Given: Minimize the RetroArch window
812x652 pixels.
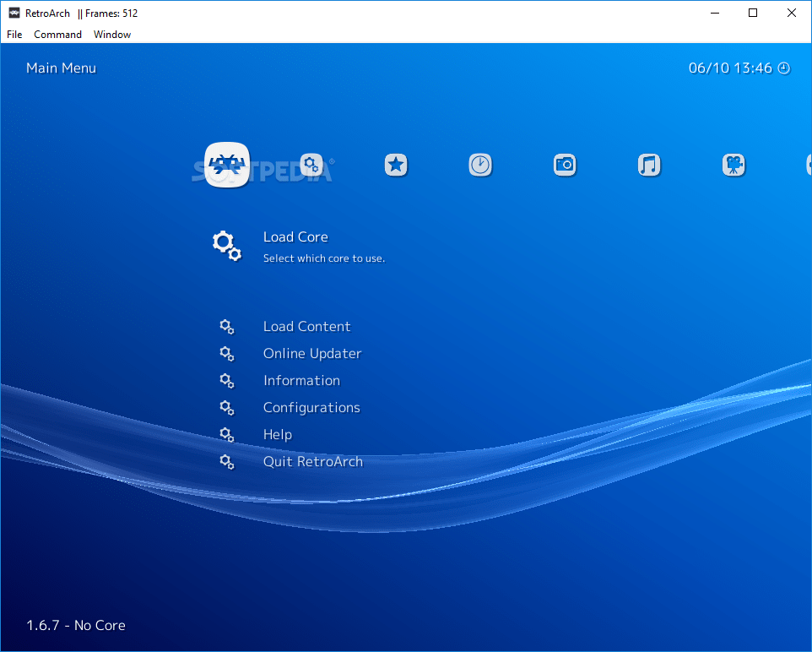Looking at the screenshot, I should [x=715, y=13].
